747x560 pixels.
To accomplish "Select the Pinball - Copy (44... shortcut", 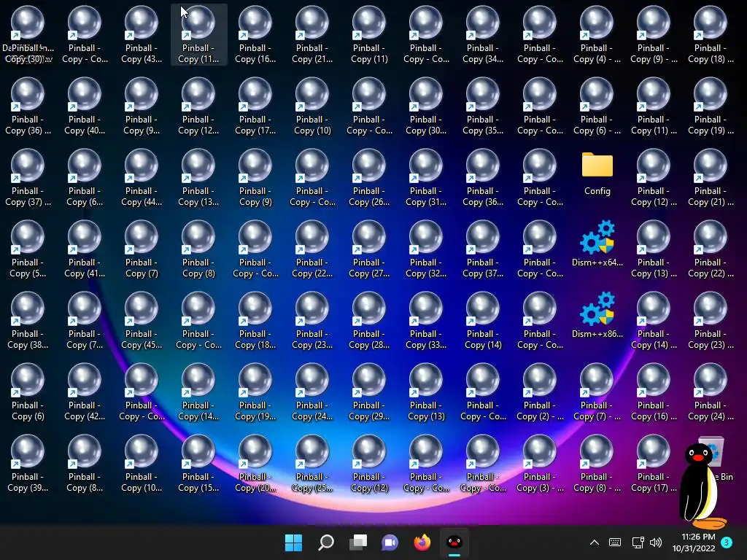I will click(x=141, y=179).
